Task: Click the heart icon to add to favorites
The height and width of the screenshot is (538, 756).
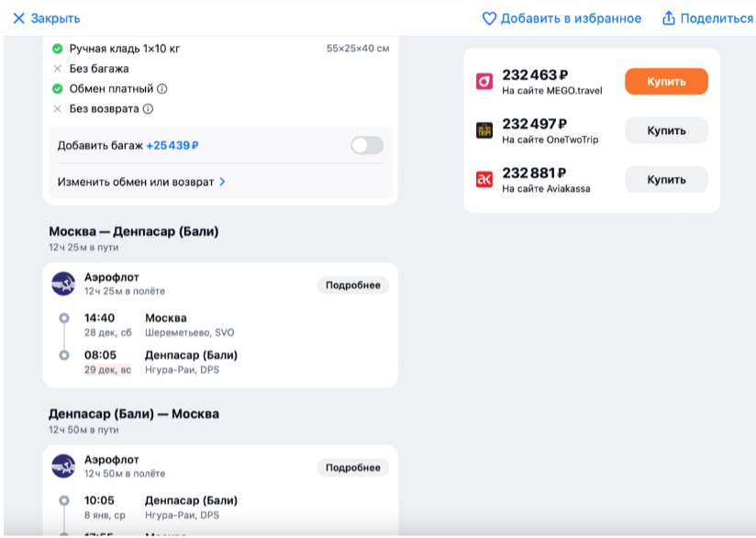Action: tap(489, 18)
